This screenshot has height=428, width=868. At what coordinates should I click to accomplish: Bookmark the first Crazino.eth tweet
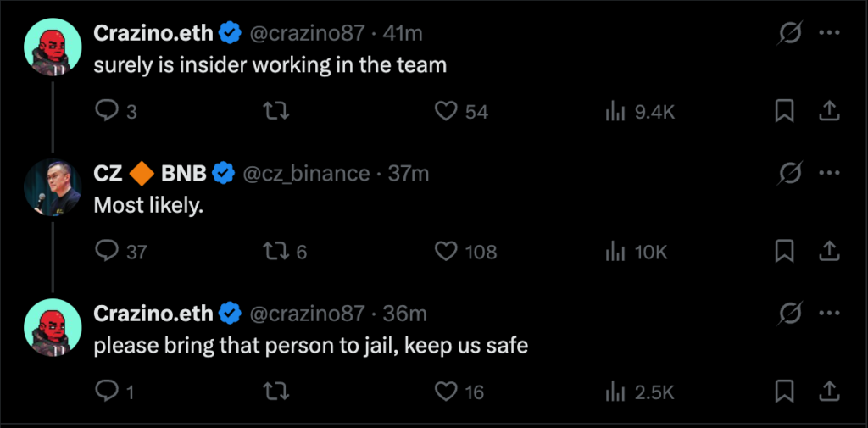785,111
